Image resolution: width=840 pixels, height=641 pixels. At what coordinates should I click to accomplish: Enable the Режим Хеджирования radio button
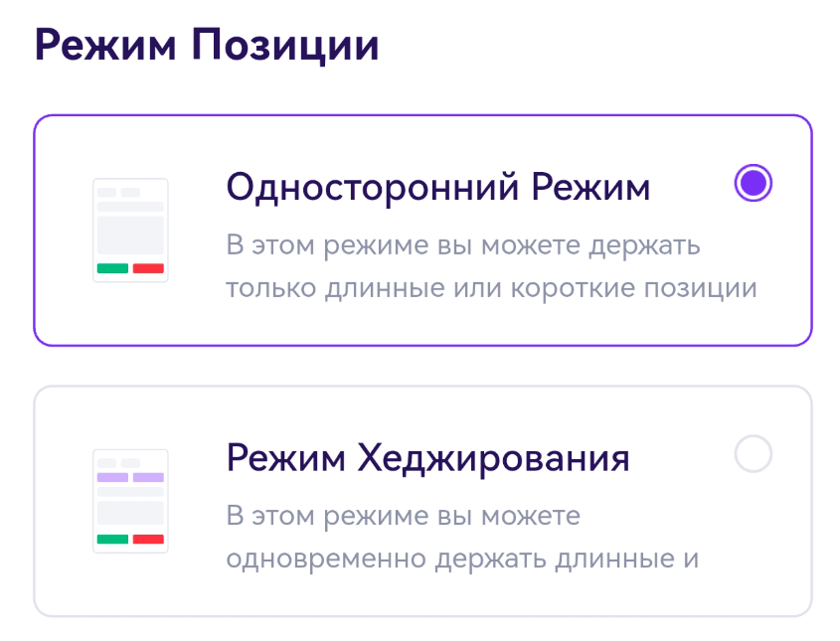tap(753, 454)
